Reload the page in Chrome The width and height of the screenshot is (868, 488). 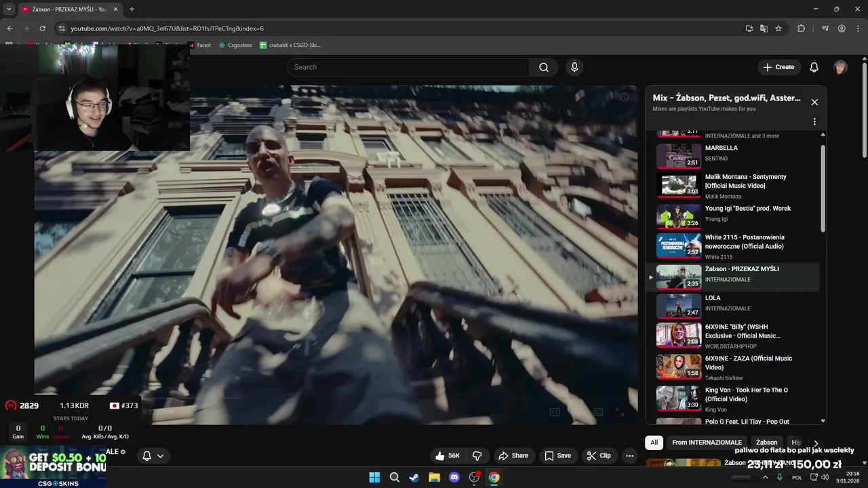42,28
